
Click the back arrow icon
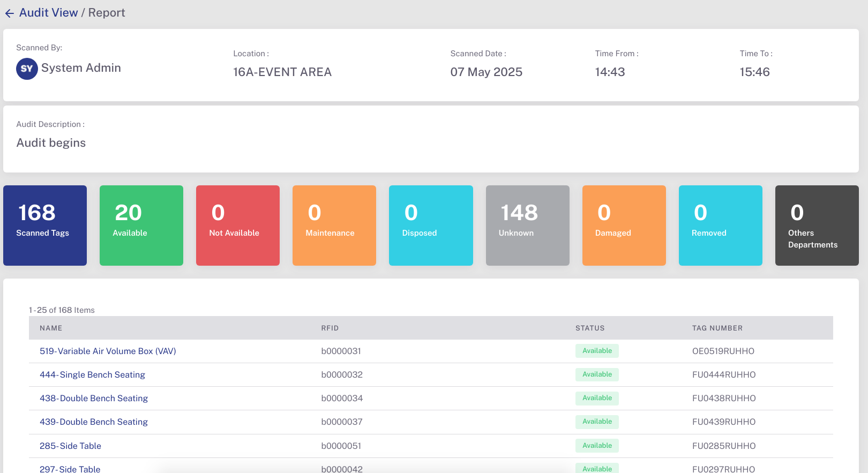(x=10, y=13)
